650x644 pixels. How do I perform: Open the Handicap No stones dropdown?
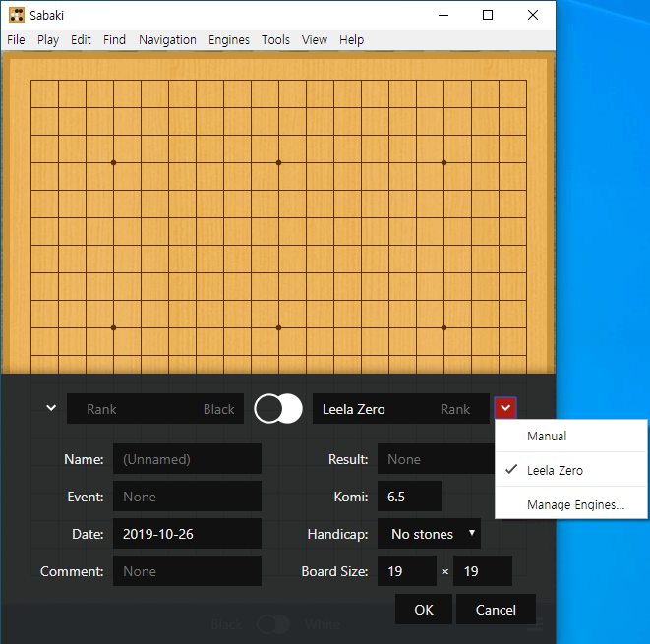click(x=429, y=534)
